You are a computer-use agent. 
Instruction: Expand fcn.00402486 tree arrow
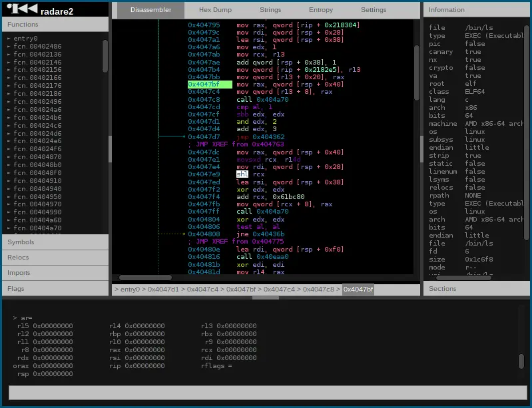pyautogui.click(x=9, y=47)
